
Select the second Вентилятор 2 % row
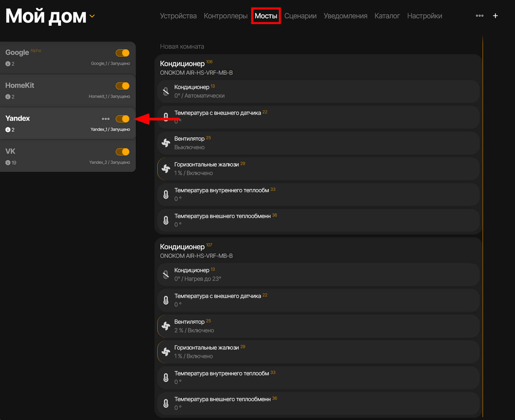coord(318,326)
